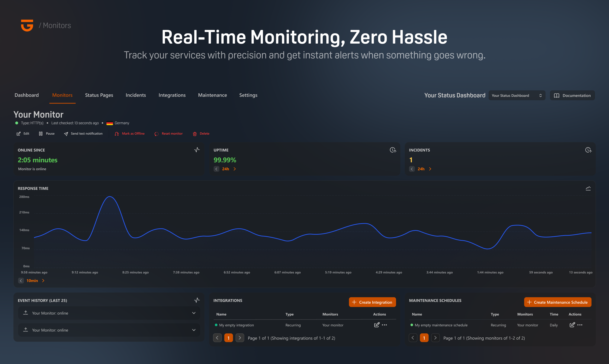This screenshot has width=609, height=364.
Task: Reset the monitor
Action: pyautogui.click(x=169, y=133)
